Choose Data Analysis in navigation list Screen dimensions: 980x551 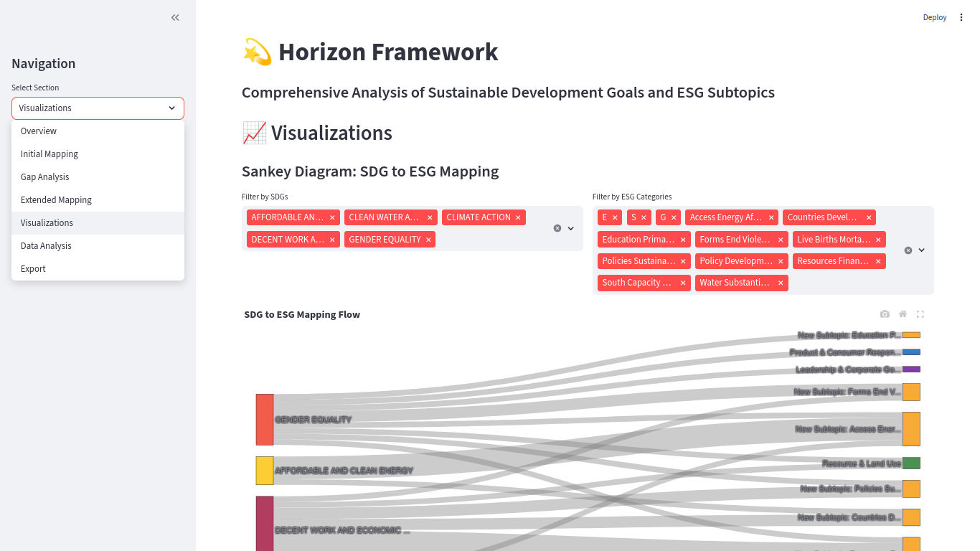pyautogui.click(x=46, y=246)
